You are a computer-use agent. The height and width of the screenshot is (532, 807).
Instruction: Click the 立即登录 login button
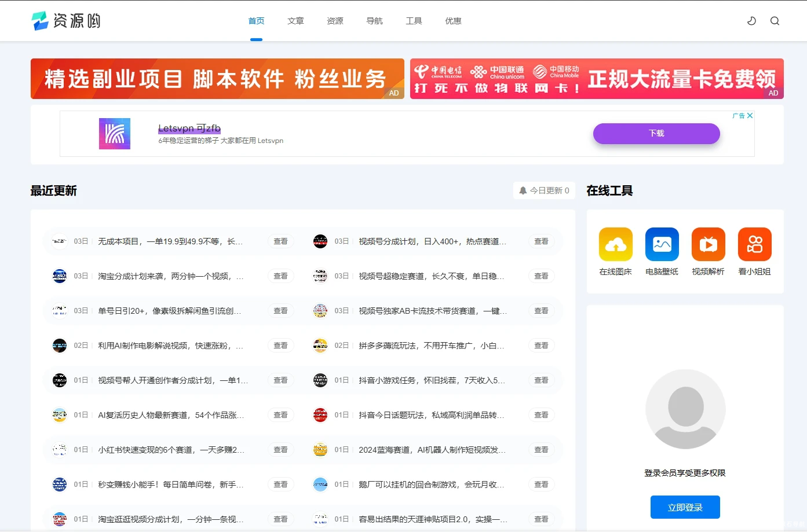coord(685,507)
